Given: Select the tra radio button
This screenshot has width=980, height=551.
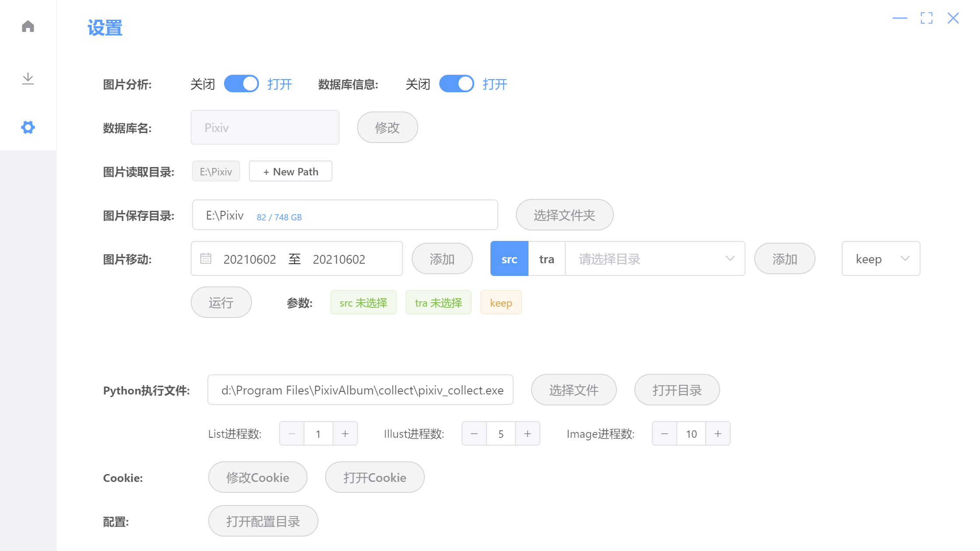Looking at the screenshot, I should [x=546, y=259].
